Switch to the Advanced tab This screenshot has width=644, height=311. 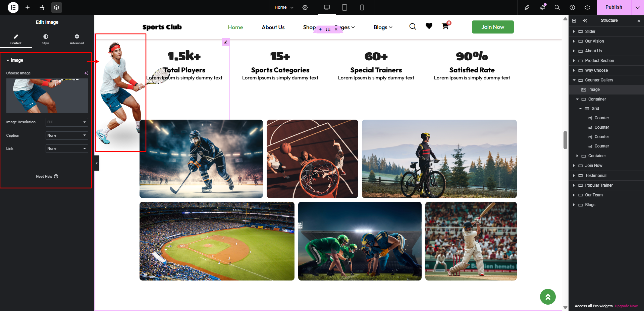[x=77, y=39]
